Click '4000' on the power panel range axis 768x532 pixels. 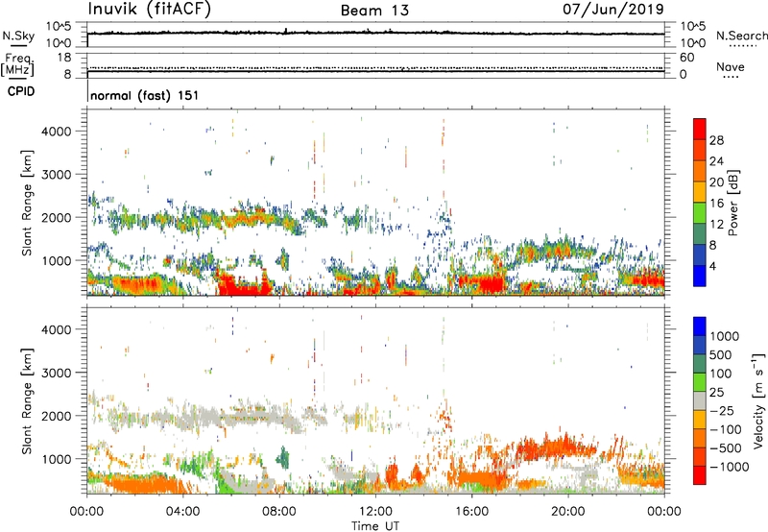pos(56,132)
